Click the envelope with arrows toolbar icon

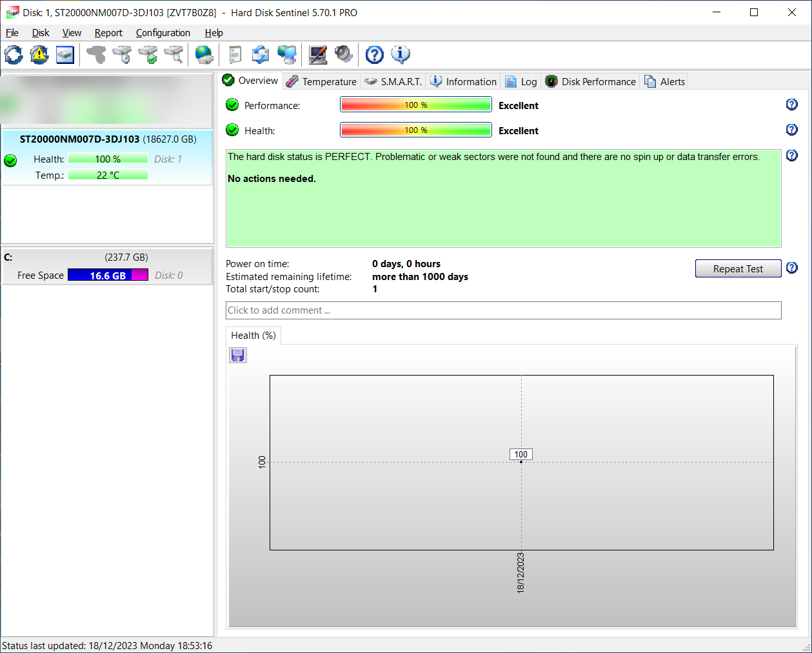click(x=261, y=55)
